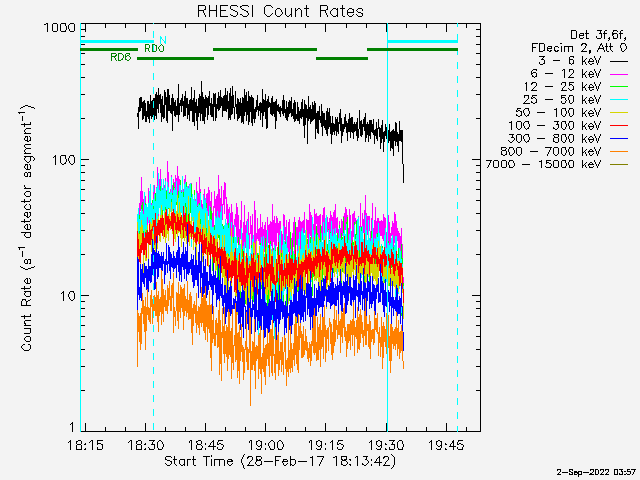Select the '3 - 6 keV' legend label
Screen dimensions: 640x480
click(570, 61)
